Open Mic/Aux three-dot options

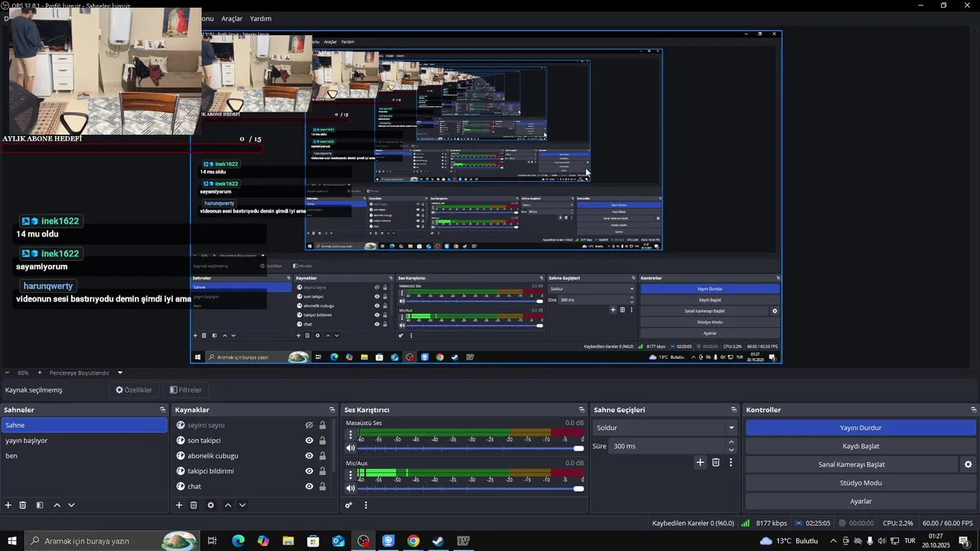(x=351, y=474)
